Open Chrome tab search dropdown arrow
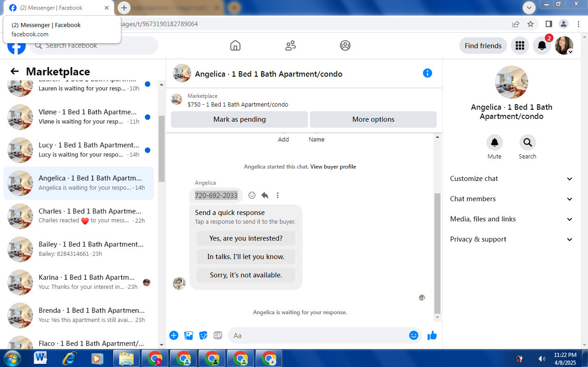This screenshot has width=588, height=367. point(529,7)
